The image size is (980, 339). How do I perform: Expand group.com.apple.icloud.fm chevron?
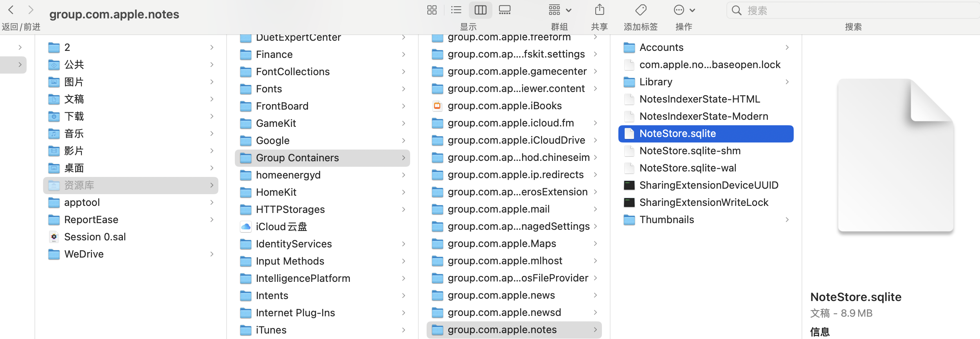[x=595, y=123]
